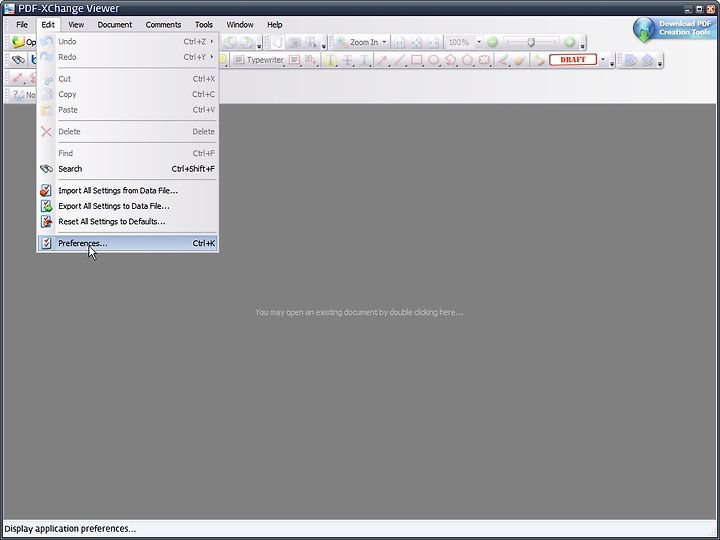Screen dimensions: 720x540
Task: Select the Cloud annotation tool
Action: (x=484, y=60)
